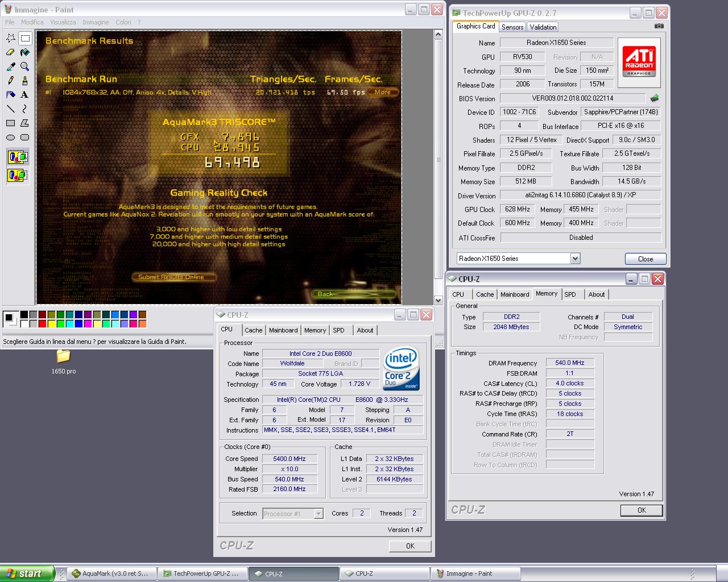The image size is (728, 582).
Task: Open the Visualizza menu in Paint
Action: [x=63, y=22]
